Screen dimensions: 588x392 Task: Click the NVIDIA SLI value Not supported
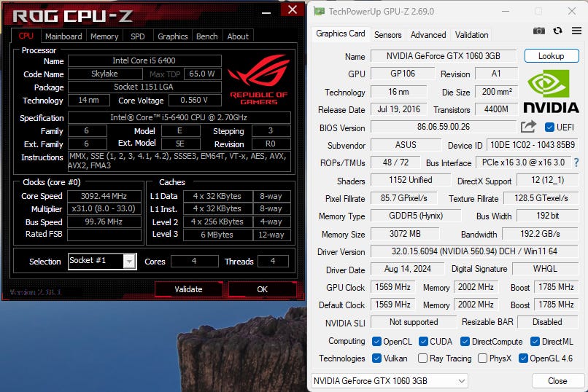tap(414, 322)
